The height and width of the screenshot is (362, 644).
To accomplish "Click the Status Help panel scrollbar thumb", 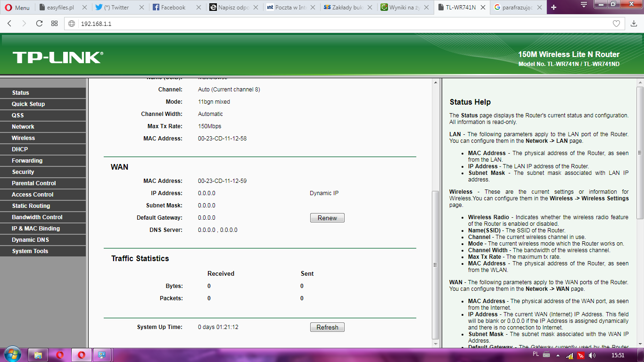I will point(640,153).
